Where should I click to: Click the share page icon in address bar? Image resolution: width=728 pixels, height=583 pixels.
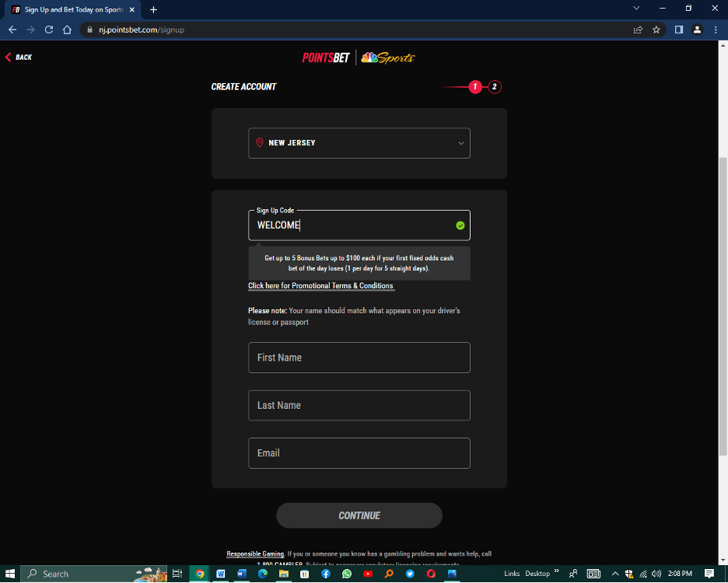click(x=638, y=30)
